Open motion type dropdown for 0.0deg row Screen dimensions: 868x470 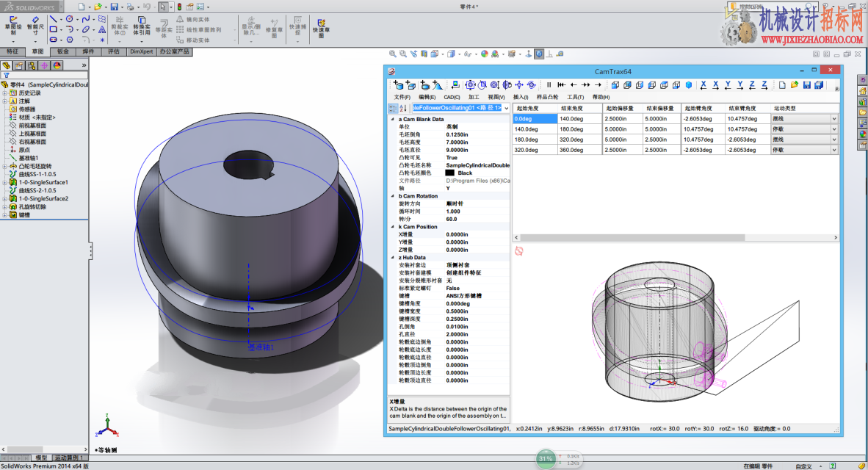(834, 118)
